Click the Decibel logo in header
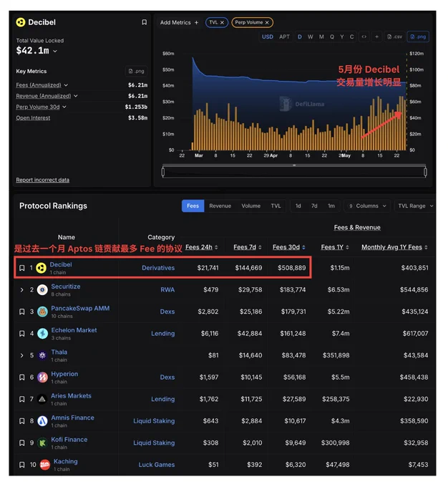Viewport: 448px width, 487px height. [21, 22]
